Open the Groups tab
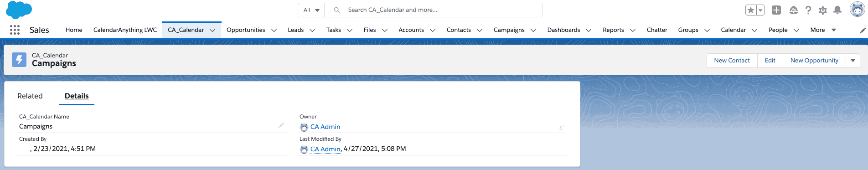 (x=688, y=30)
